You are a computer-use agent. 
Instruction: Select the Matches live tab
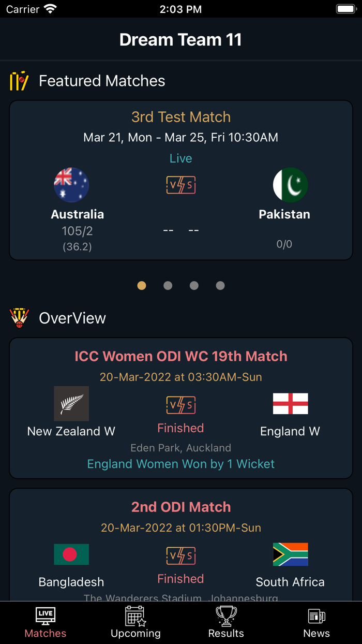coord(46,623)
